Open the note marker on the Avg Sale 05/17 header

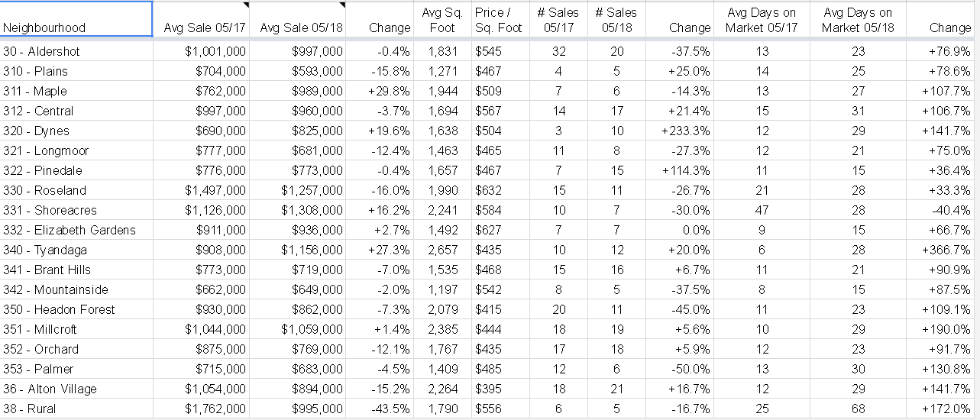click(x=245, y=5)
